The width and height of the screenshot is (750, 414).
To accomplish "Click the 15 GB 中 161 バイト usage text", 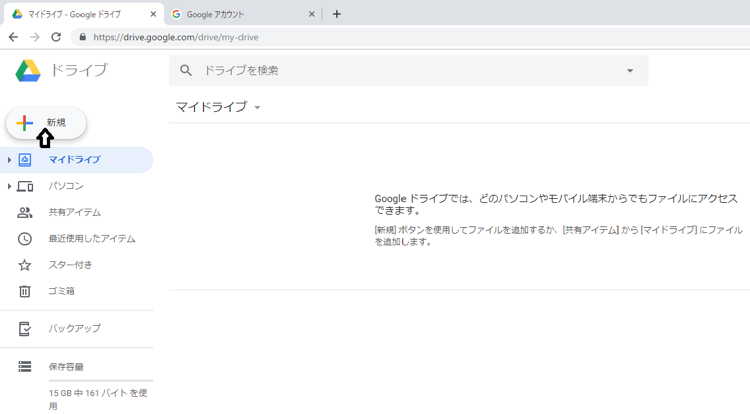I will point(98,399).
